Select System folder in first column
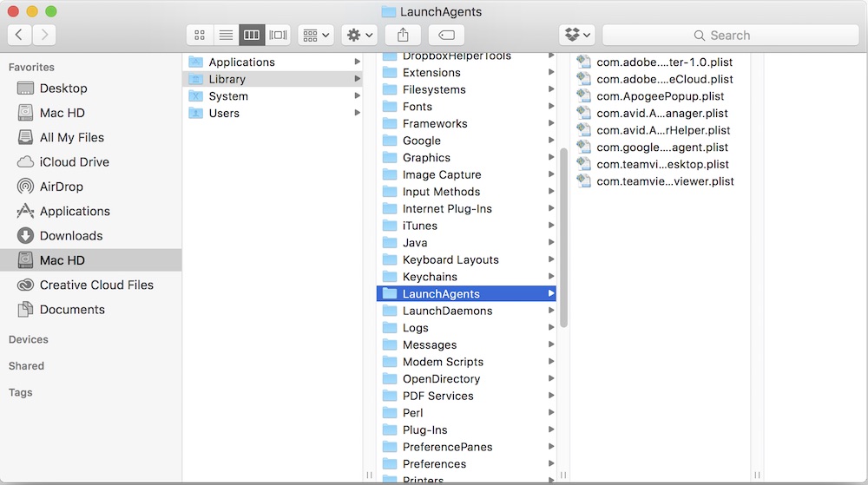The width and height of the screenshot is (868, 485). tap(273, 96)
